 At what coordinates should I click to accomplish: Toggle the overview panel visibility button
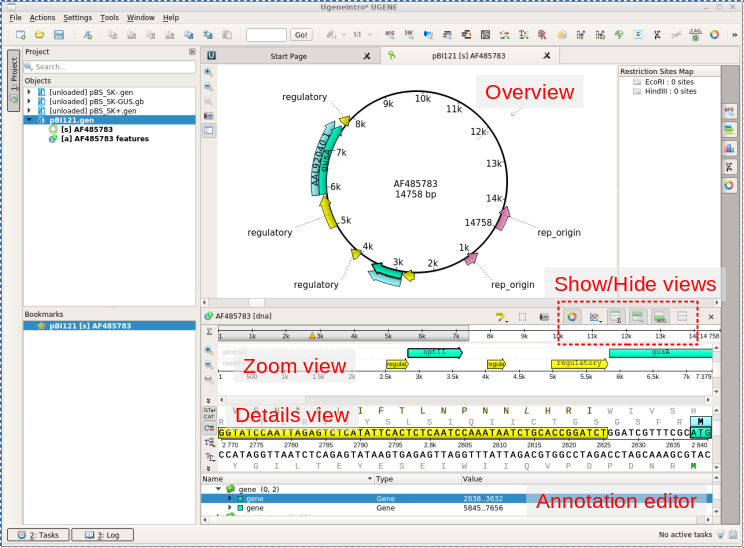616,317
